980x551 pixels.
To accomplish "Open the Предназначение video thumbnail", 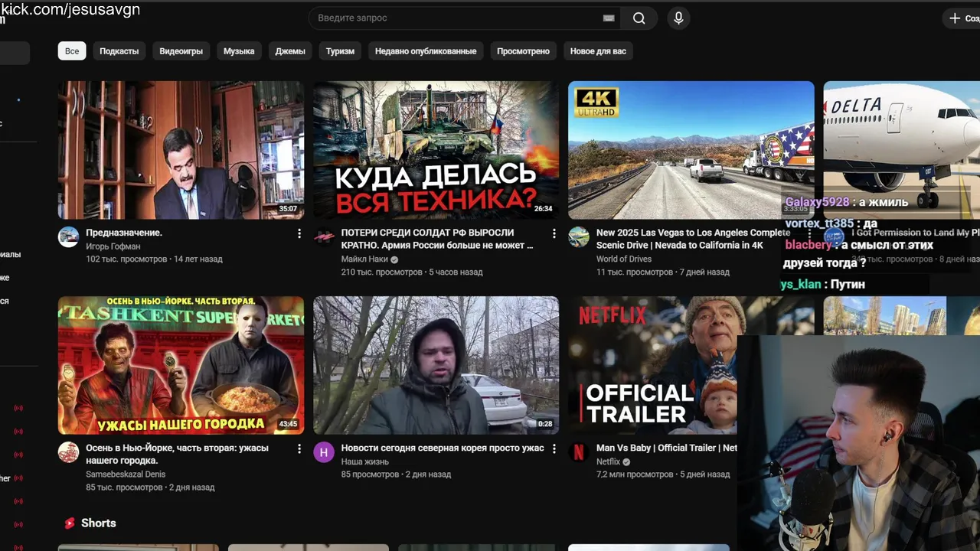I will point(181,150).
